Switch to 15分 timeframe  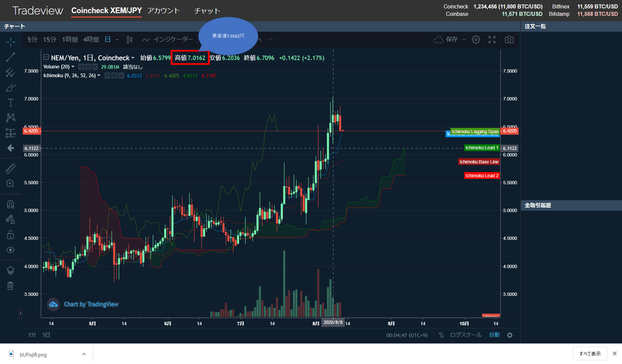(x=50, y=40)
